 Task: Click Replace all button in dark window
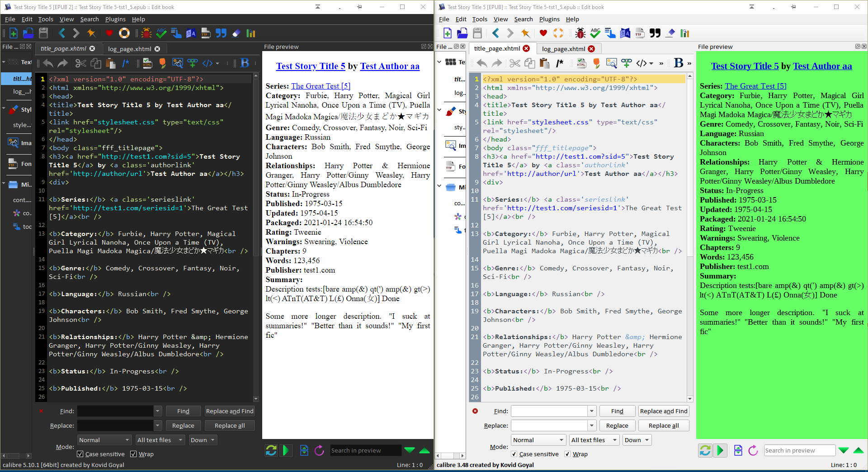tap(230, 425)
